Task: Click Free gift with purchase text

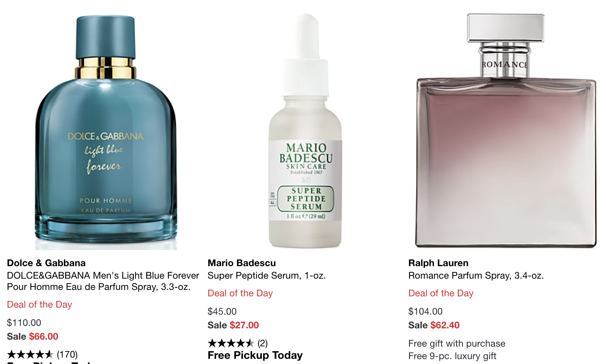Action: coord(457,343)
